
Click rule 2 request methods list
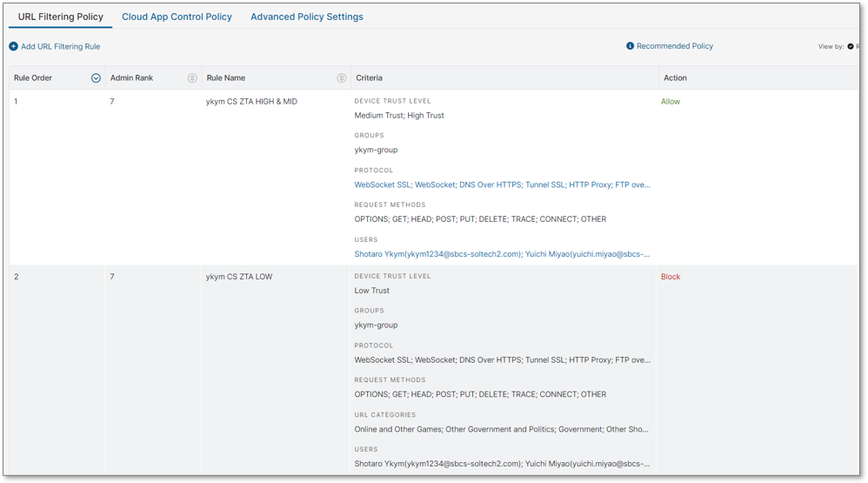coord(480,394)
